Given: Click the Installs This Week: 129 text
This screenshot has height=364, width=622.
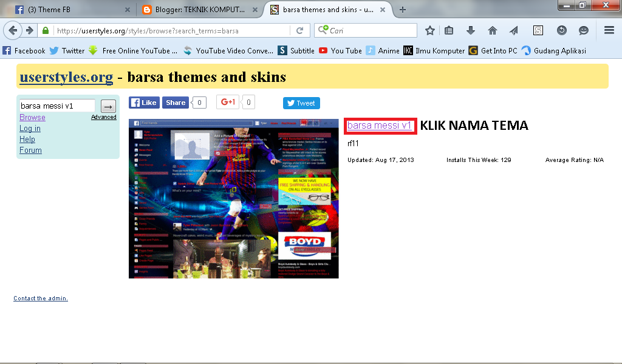Looking at the screenshot, I should coord(479,160).
